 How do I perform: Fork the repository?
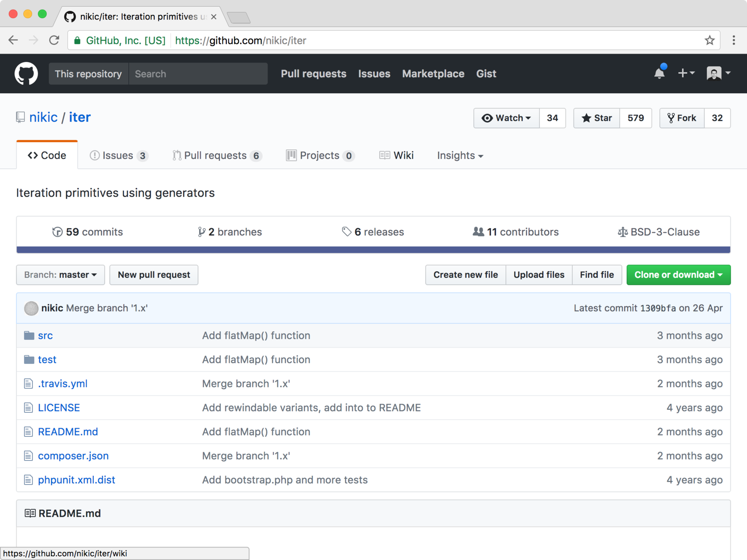[x=682, y=118]
